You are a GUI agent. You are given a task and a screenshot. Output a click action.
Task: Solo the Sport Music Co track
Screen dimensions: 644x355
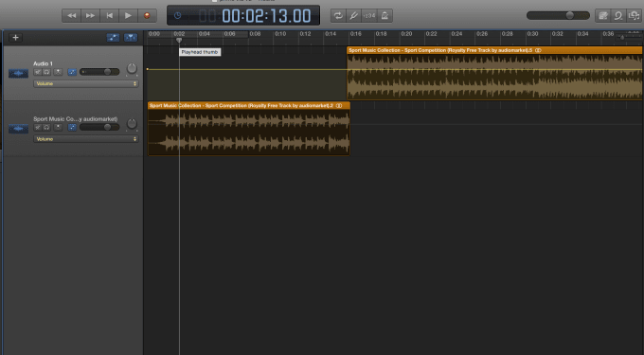click(46, 127)
